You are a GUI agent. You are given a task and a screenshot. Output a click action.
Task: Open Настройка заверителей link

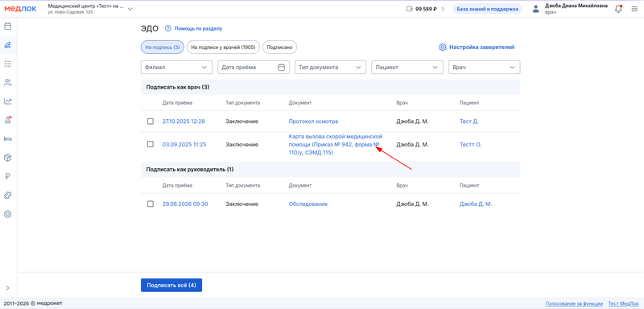click(477, 47)
